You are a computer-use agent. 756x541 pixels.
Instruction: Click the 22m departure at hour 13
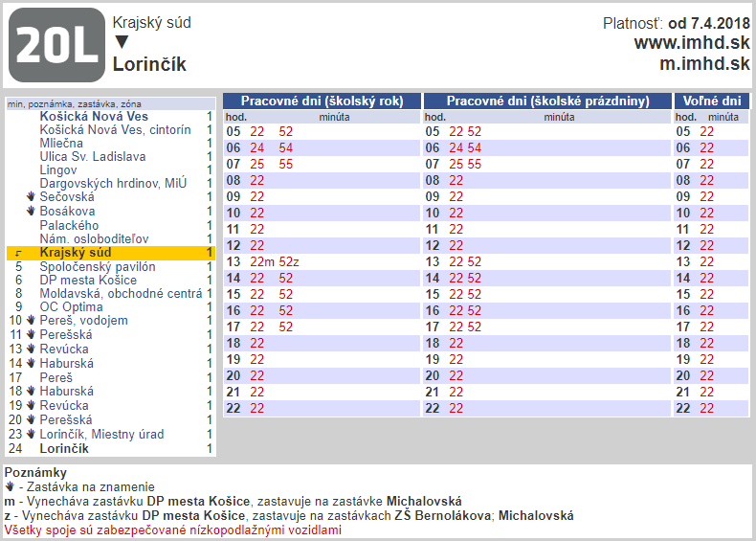[261, 261]
